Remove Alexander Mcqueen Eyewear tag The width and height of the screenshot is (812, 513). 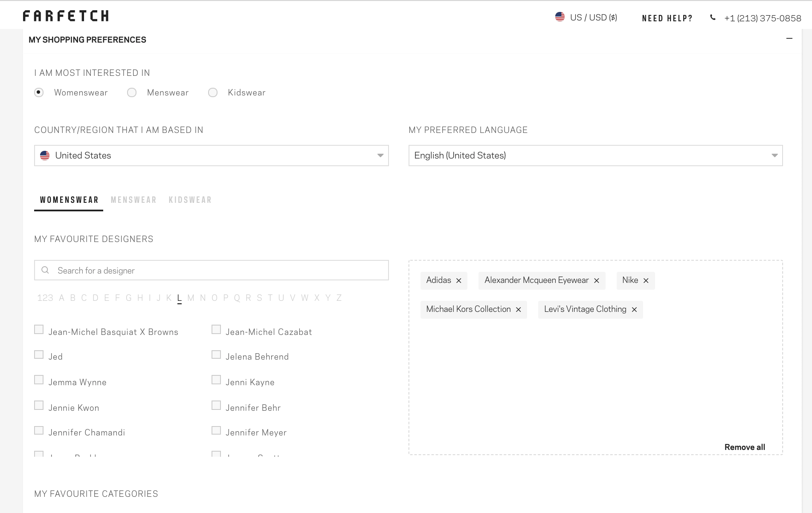[x=597, y=280]
